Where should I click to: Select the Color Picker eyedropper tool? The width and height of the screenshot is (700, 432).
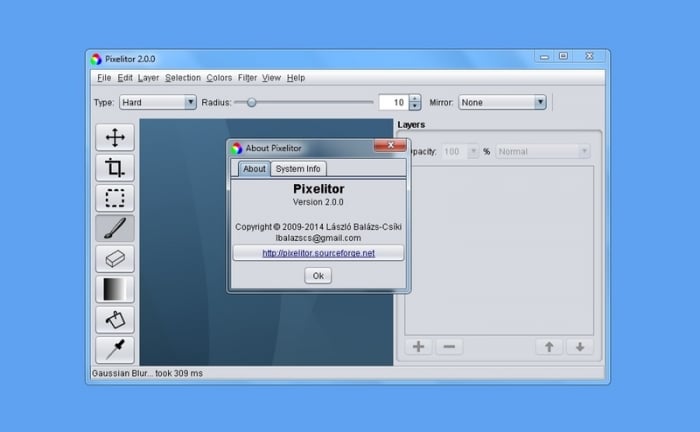pos(115,349)
